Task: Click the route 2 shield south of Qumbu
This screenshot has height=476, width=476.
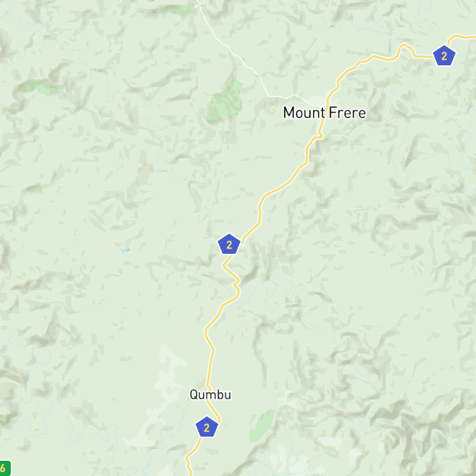Action: (x=207, y=427)
